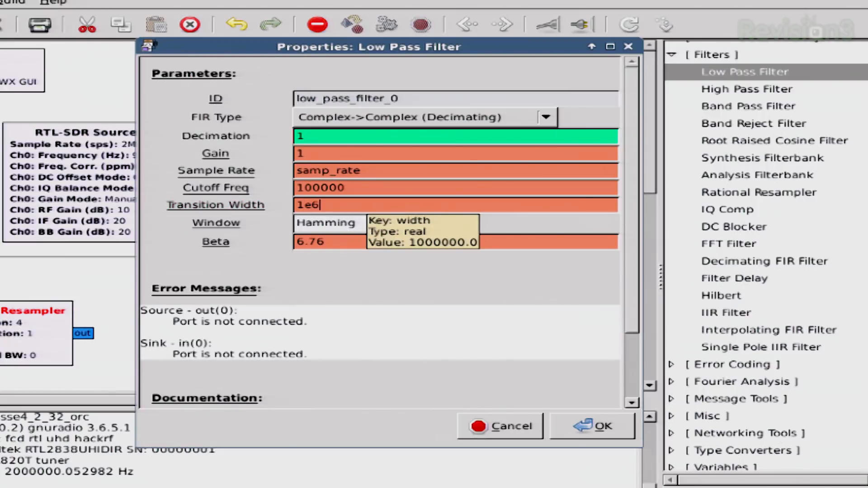The height and width of the screenshot is (488, 868).
Task: Click the Copy toolbar icon
Action: coord(121,24)
